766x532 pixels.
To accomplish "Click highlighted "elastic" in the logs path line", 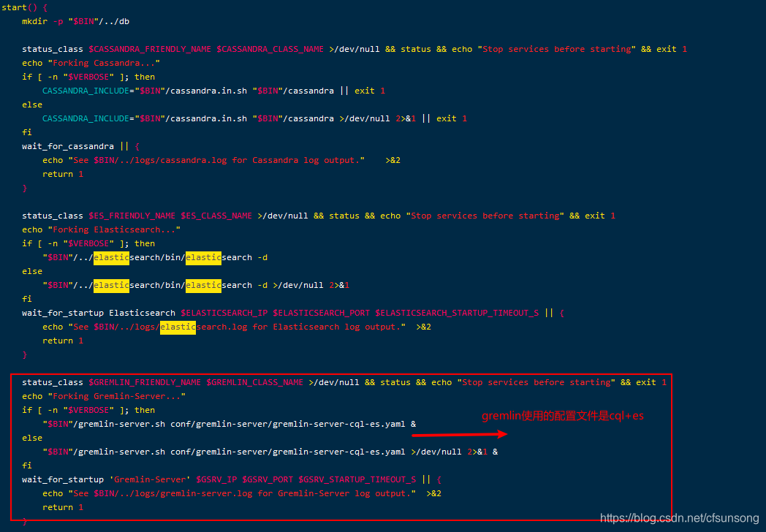I will pos(178,327).
